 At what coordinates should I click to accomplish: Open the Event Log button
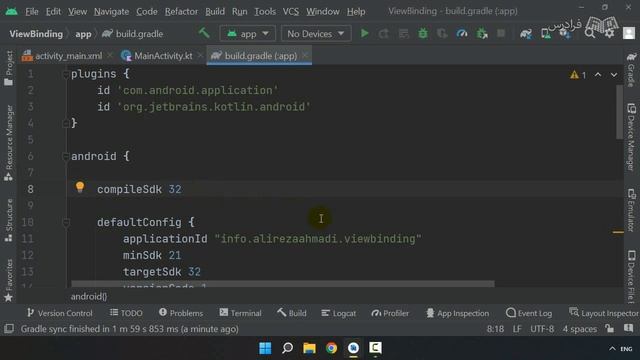click(529, 313)
